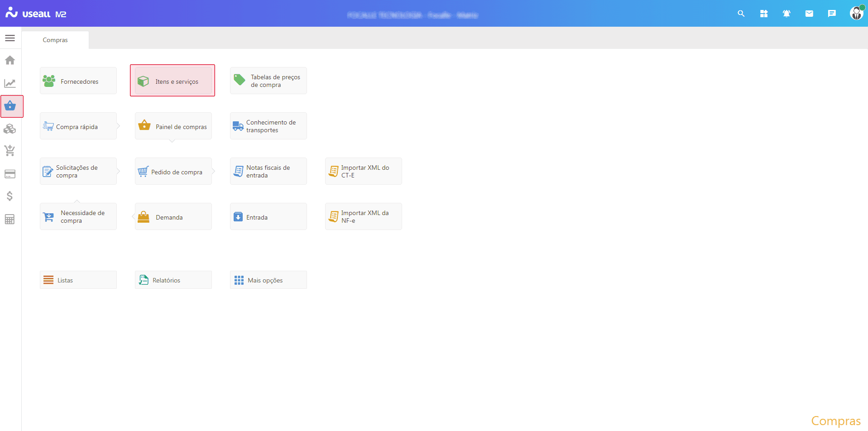Click the dollar sign finance sidebar icon

coord(10,196)
